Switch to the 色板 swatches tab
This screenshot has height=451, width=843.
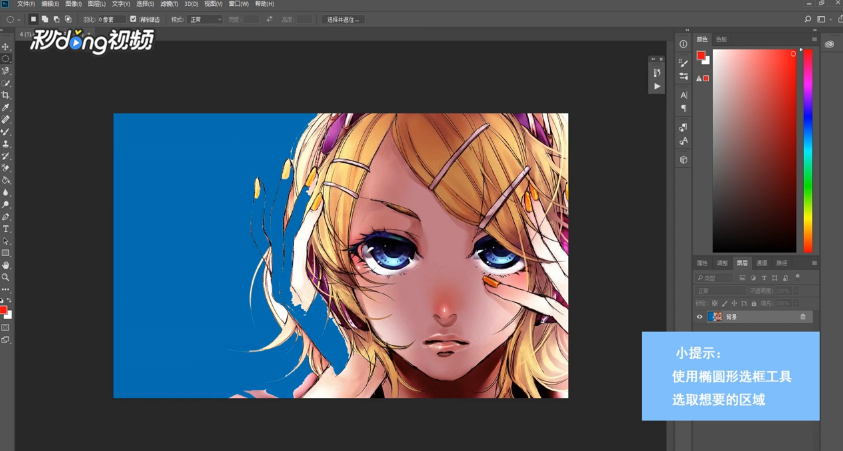tap(721, 39)
